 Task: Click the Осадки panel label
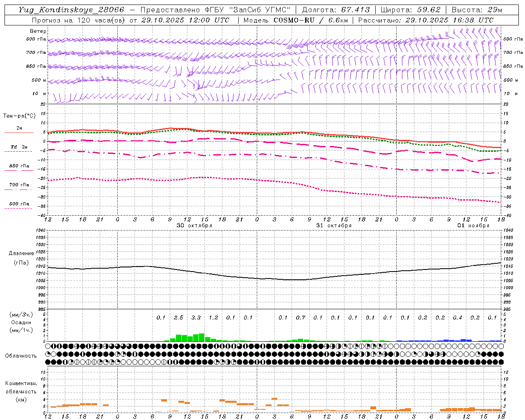[21, 322]
